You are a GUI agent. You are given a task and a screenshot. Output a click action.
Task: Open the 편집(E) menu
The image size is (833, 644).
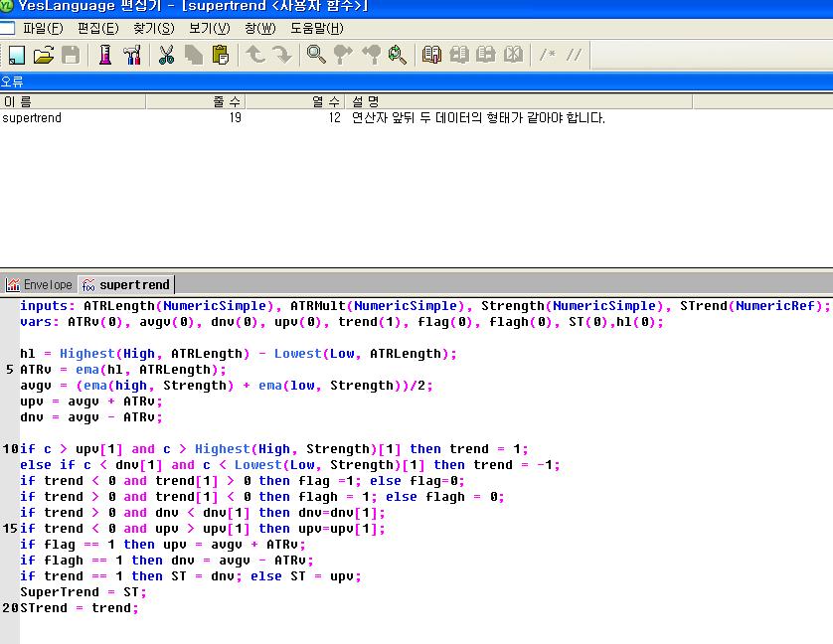97,28
